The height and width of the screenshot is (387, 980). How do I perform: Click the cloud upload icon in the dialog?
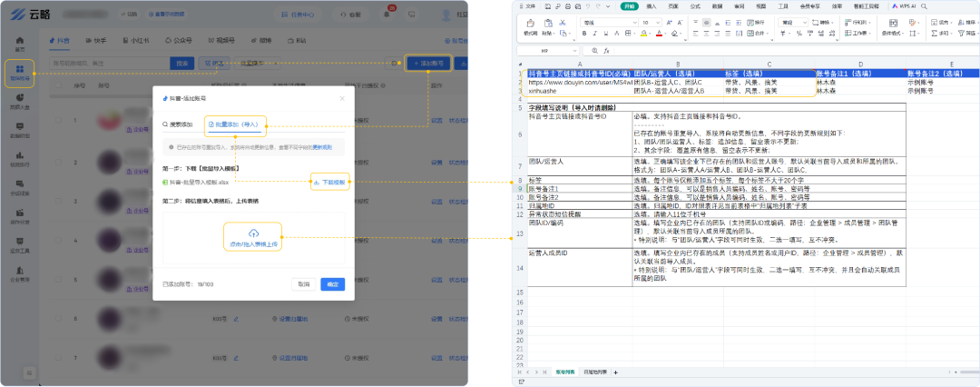pos(253,233)
